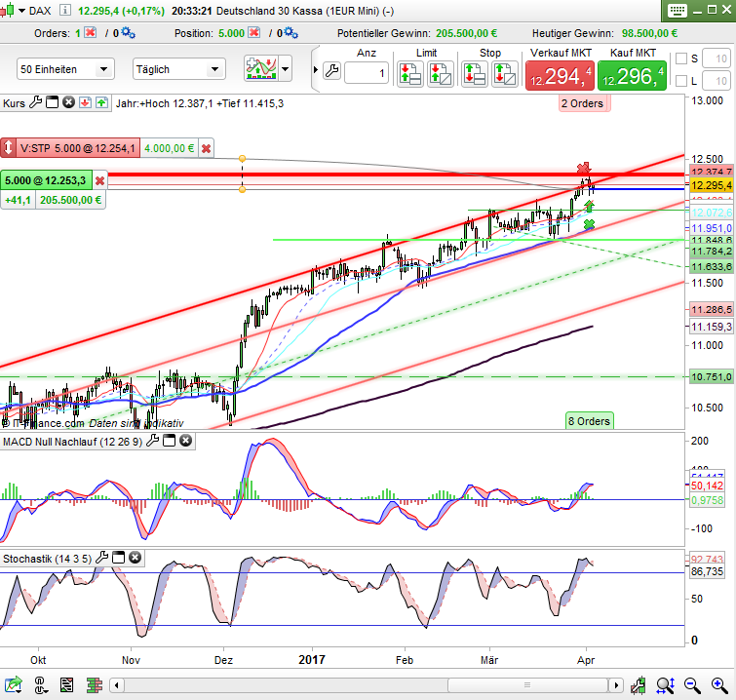Open the dropdown arrow beside DAX

(x=21, y=11)
